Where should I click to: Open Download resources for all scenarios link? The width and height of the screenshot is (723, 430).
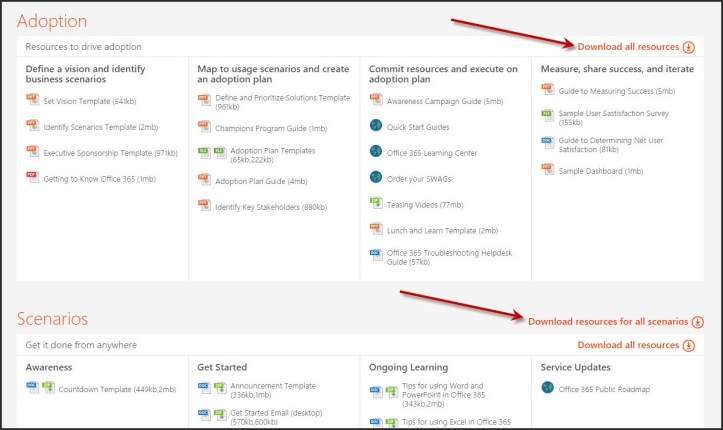click(x=607, y=322)
